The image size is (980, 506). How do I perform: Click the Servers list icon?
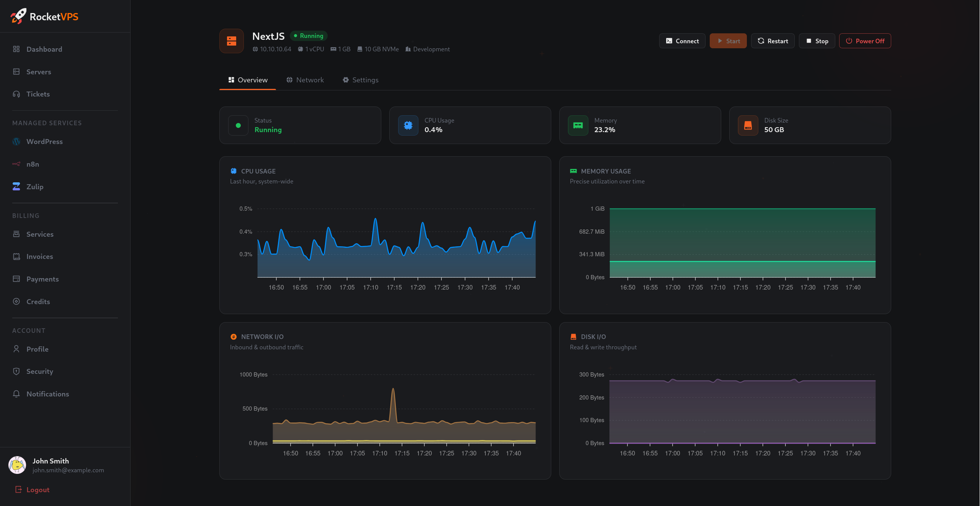(x=16, y=72)
